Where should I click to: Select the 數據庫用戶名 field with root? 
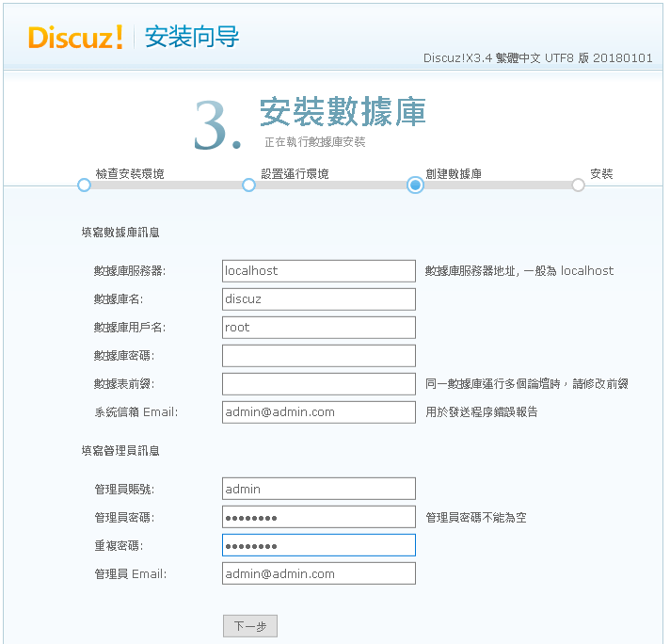319,327
